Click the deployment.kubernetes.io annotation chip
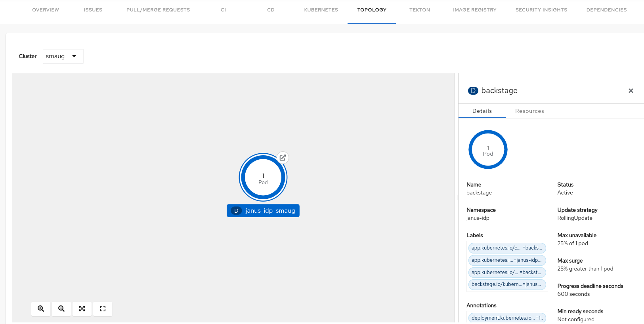Viewport: 644px width, 324px height. 506,318
